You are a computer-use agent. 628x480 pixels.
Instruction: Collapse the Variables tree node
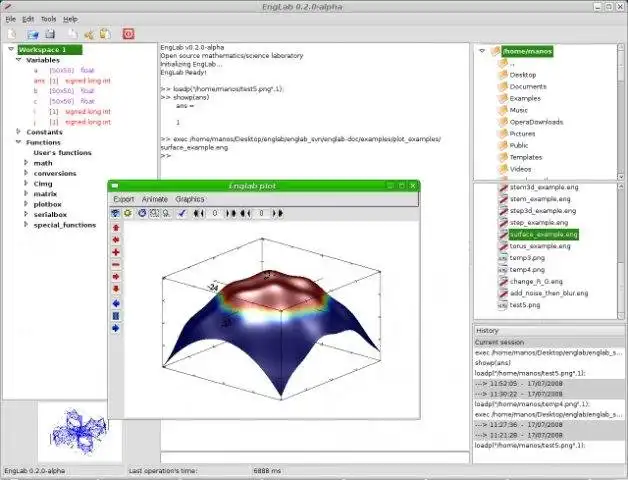tap(18, 60)
